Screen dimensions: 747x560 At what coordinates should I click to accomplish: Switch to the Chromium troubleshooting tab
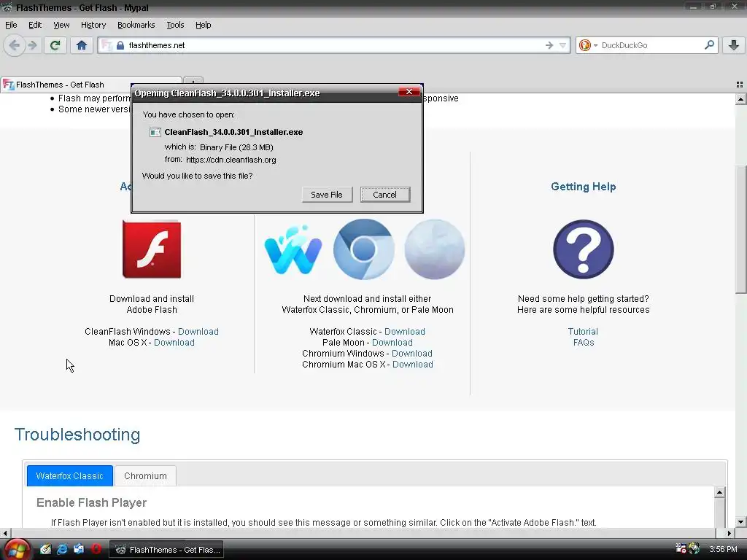pos(145,475)
